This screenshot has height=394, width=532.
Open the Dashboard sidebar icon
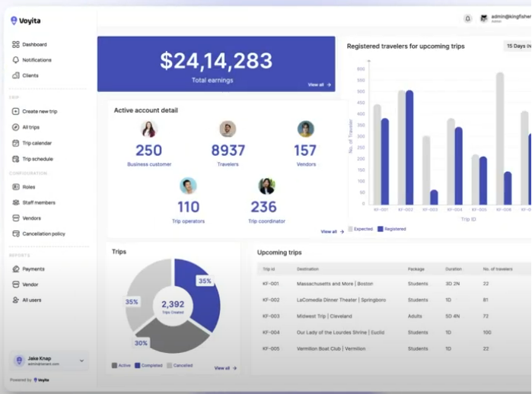tap(16, 44)
